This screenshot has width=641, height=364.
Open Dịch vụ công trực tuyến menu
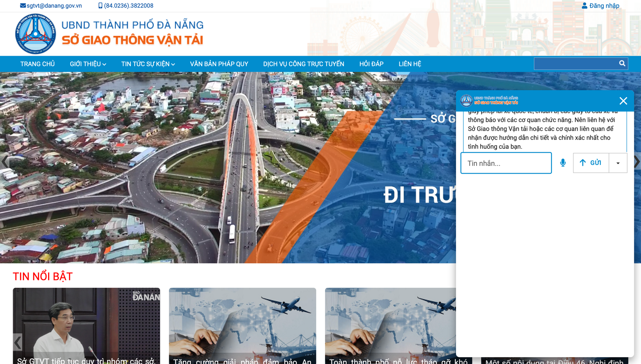pyautogui.click(x=304, y=64)
